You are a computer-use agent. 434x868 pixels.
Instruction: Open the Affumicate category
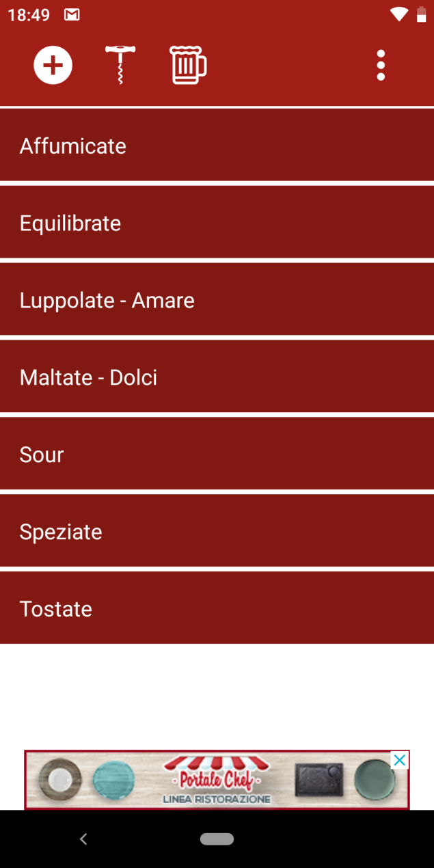click(x=217, y=146)
